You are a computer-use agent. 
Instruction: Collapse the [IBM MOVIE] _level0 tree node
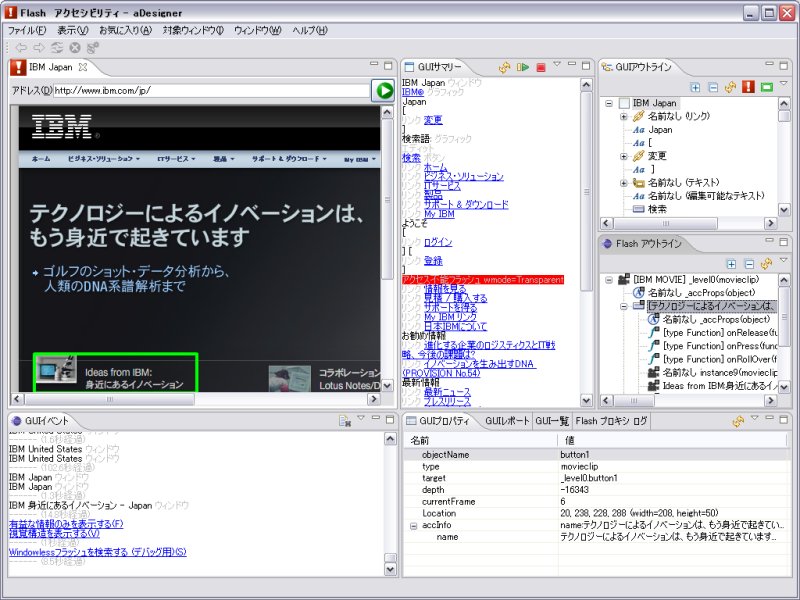pos(609,280)
